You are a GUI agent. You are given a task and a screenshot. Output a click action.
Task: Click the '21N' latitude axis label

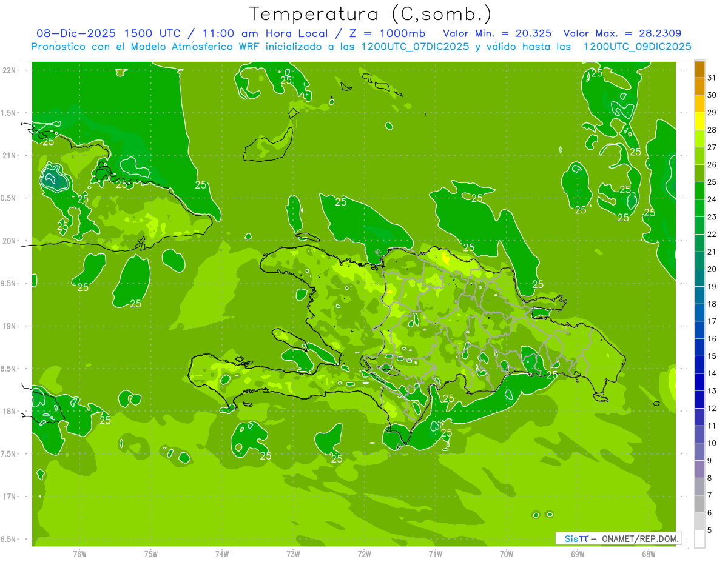(x=10, y=155)
